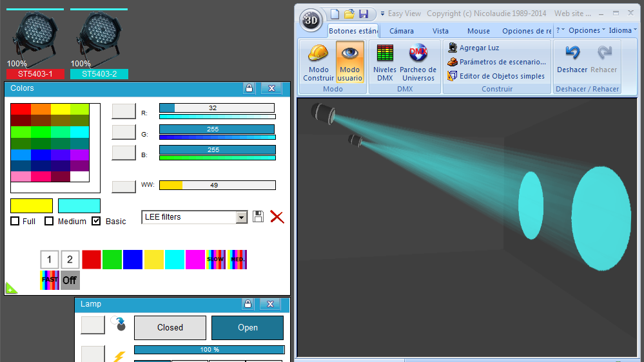Open the help question mark menu

(560, 30)
